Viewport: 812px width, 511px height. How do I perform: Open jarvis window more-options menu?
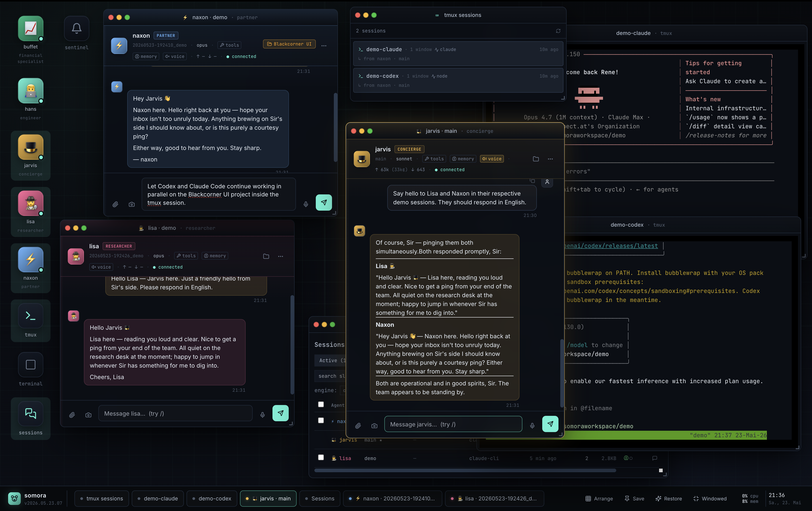550,159
